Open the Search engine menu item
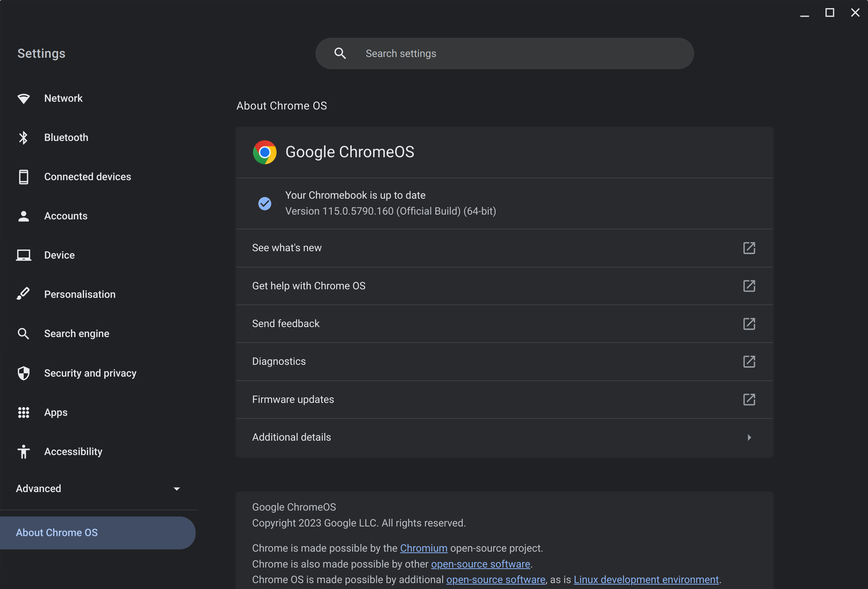The image size is (868, 589). 77,334
